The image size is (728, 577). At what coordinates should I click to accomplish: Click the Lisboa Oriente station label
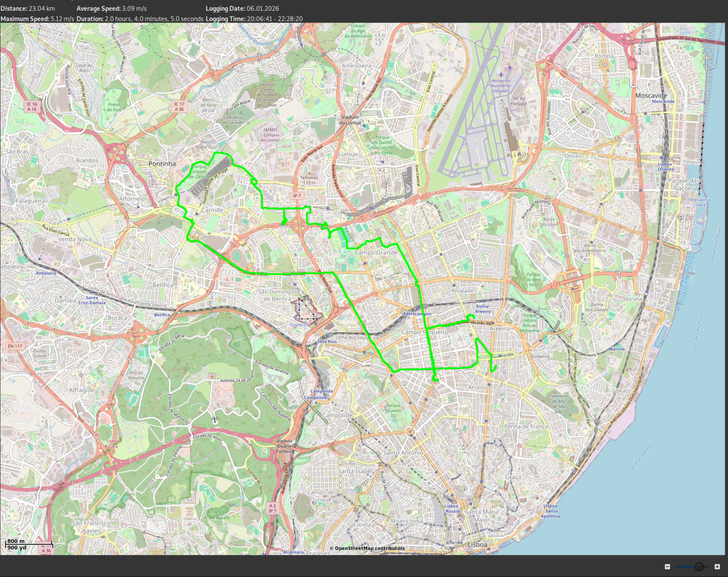click(x=665, y=167)
